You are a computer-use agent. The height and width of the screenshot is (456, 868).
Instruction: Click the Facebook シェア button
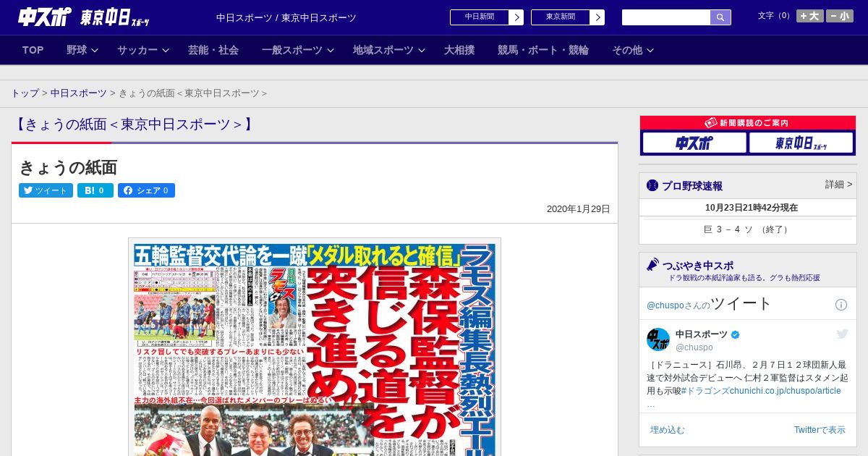pyautogui.click(x=146, y=190)
